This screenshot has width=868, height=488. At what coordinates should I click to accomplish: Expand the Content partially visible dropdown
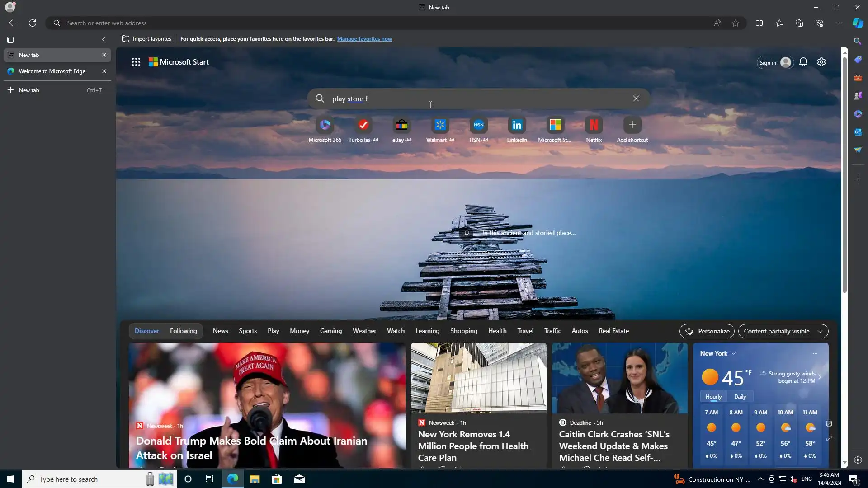coord(783,331)
